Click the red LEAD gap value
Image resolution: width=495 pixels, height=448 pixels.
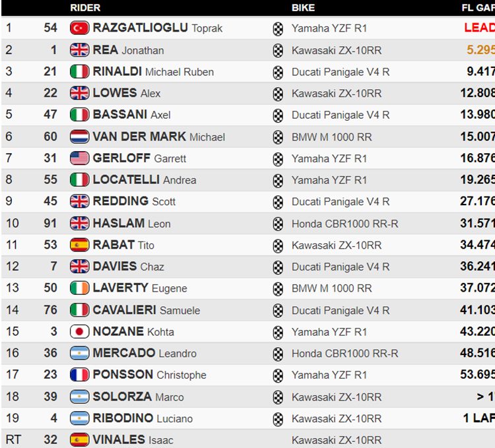[x=479, y=28]
